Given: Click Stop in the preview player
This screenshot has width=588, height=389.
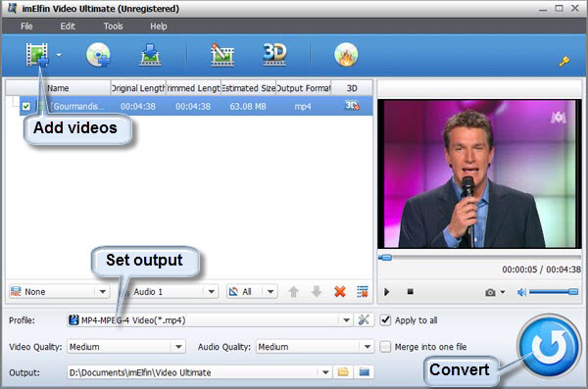Looking at the screenshot, I should point(411,291).
